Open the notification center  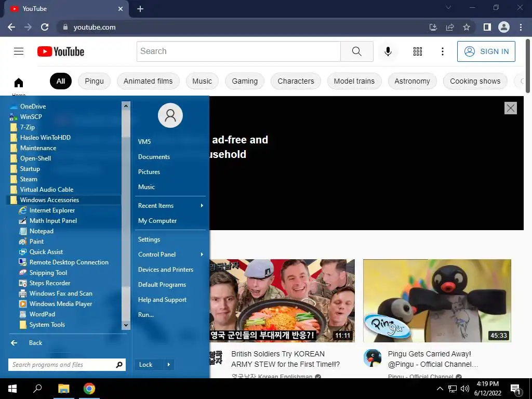pos(515,389)
